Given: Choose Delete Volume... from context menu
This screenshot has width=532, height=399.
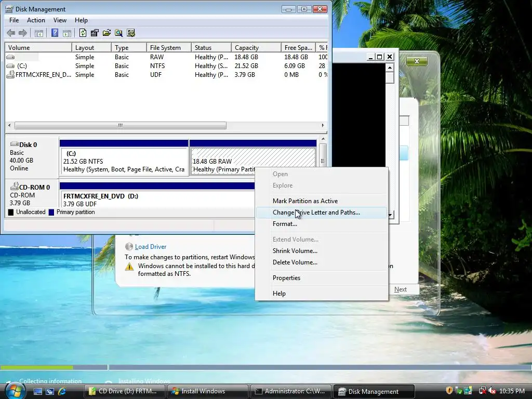Looking at the screenshot, I should (x=321, y=262).
